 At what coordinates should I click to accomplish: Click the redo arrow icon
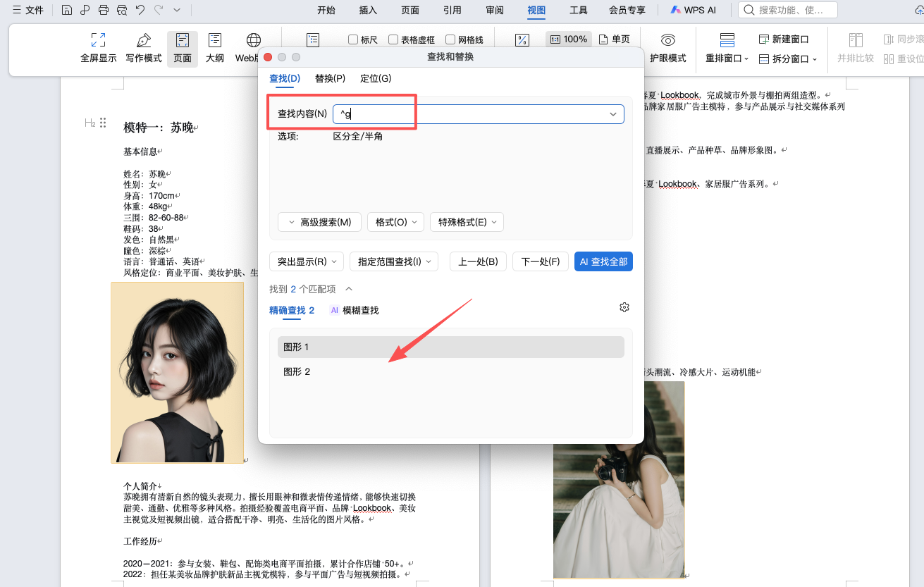click(x=159, y=10)
